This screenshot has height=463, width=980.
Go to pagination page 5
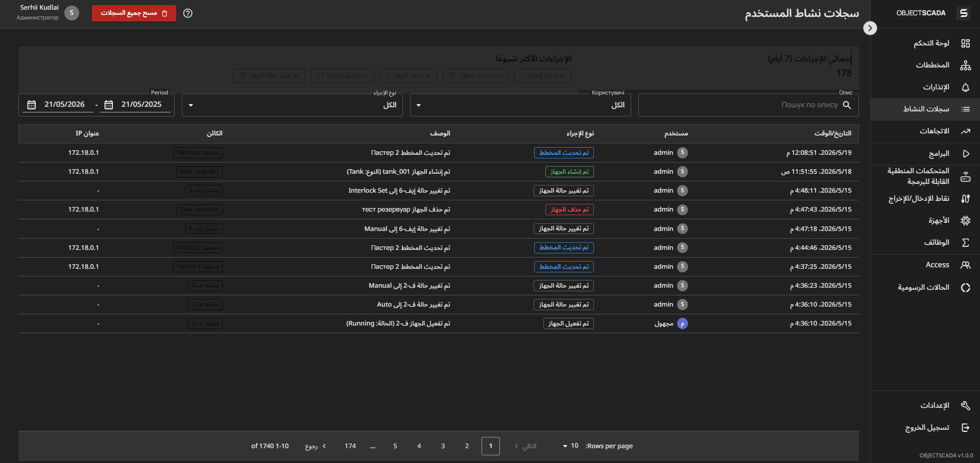point(395,446)
